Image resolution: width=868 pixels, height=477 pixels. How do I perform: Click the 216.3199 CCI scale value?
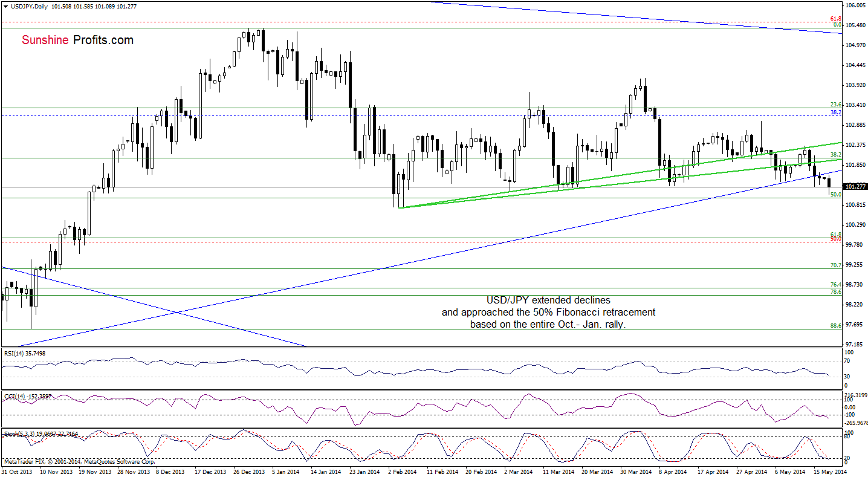(856, 394)
